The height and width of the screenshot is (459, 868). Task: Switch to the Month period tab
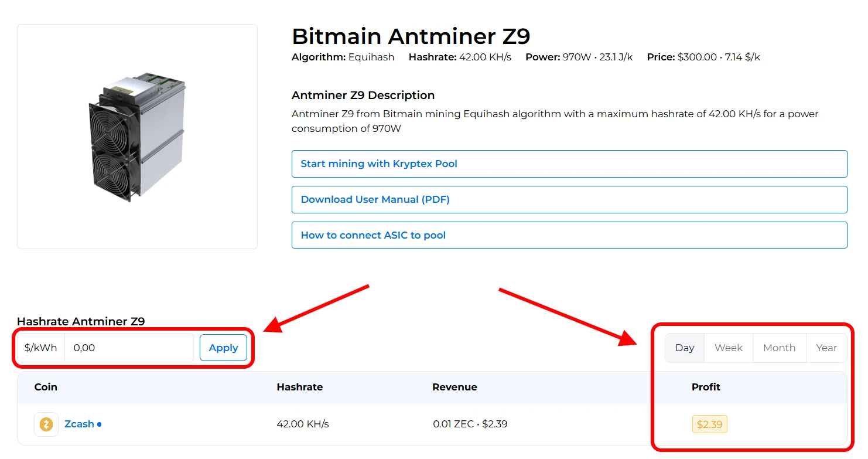point(779,348)
